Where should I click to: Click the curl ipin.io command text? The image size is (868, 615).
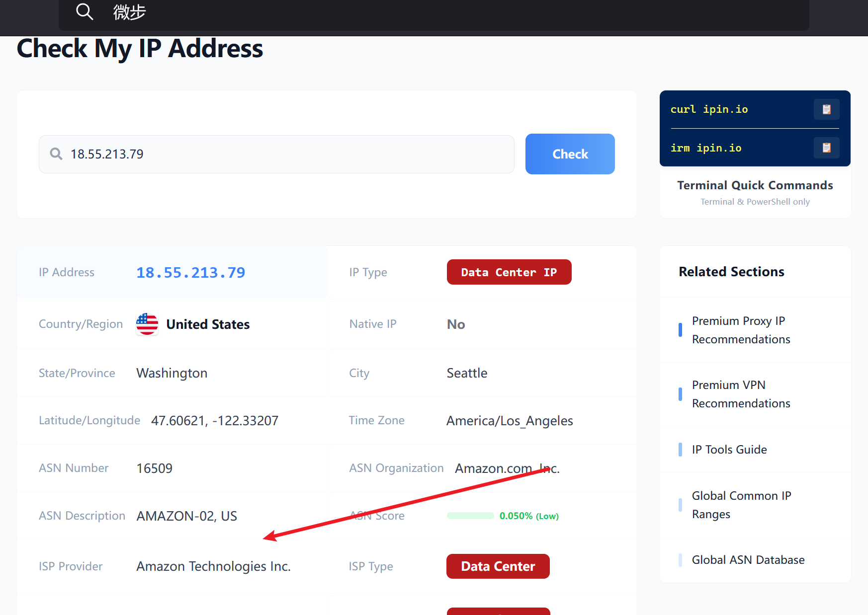[x=709, y=109]
